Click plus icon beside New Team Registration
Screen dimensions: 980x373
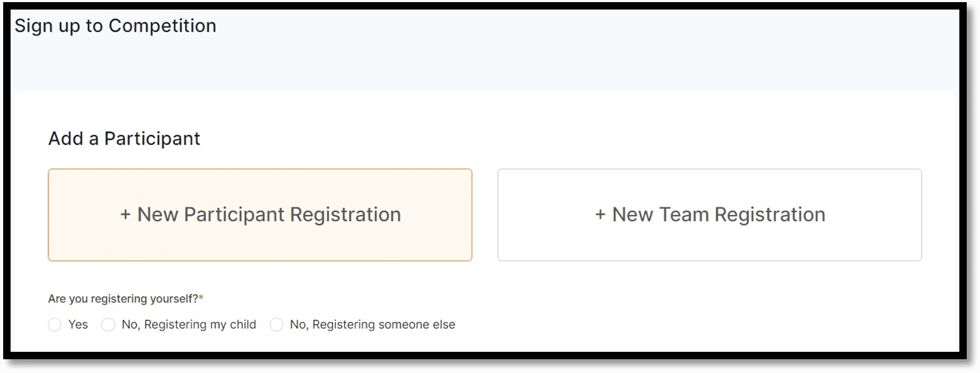[x=600, y=215]
